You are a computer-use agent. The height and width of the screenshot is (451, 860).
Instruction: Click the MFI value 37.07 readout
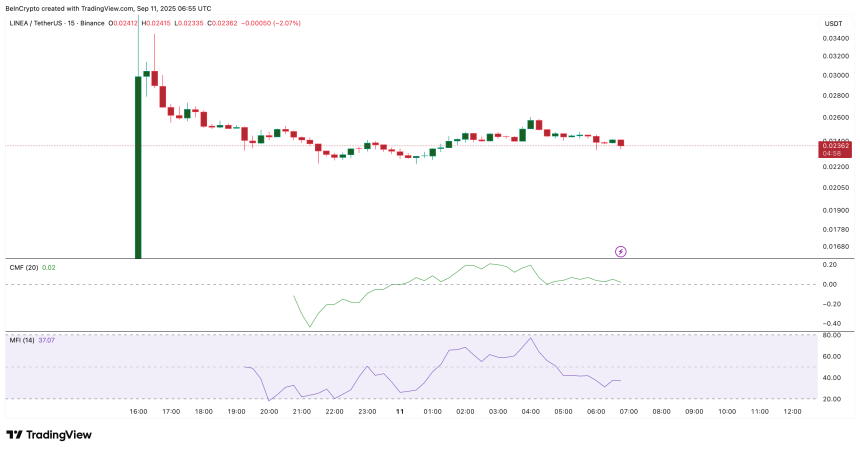click(47, 340)
